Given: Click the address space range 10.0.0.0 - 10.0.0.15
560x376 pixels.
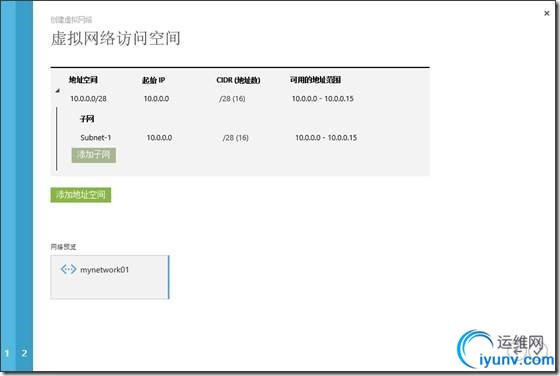Looking at the screenshot, I should (x=323, y=99).
